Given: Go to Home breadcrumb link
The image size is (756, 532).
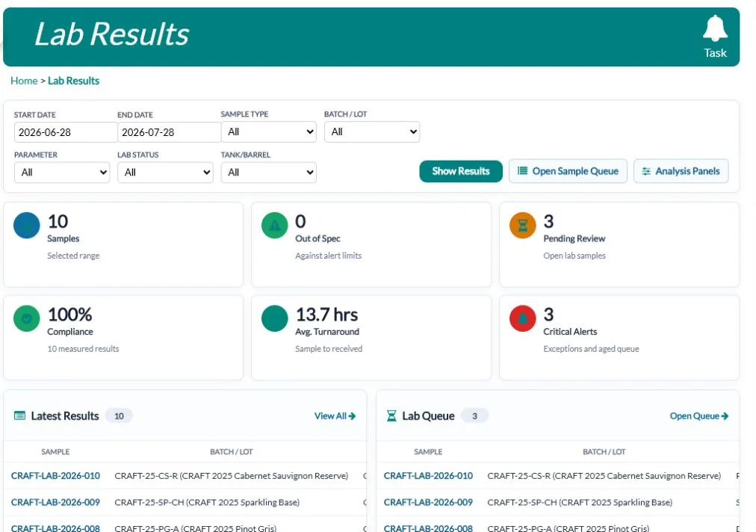Looking at the screenshot, I should (x=24, y=81).
